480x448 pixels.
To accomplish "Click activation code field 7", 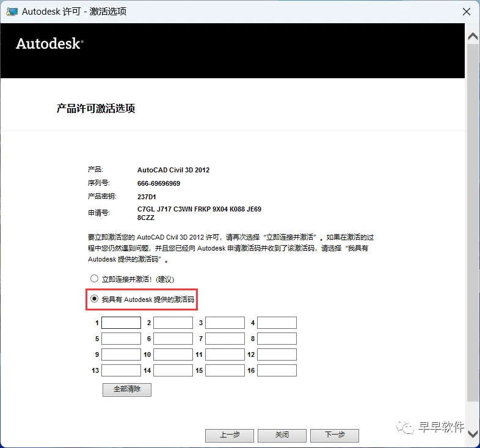I will pyautogui.click(x=225, y=339).
